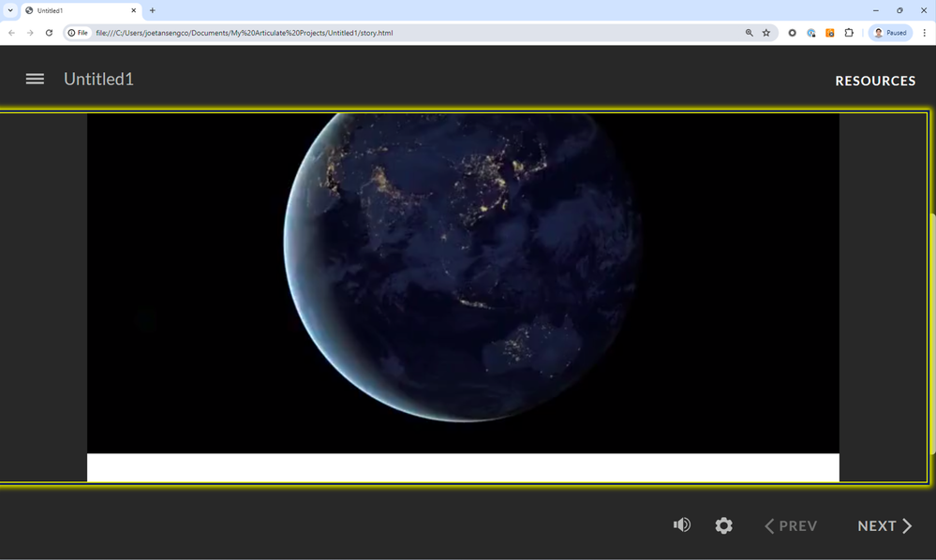Select the Untitled1 browser tab
Image resolution: width=936 pixels, height=560 pixels.
[x=75, y=10]
